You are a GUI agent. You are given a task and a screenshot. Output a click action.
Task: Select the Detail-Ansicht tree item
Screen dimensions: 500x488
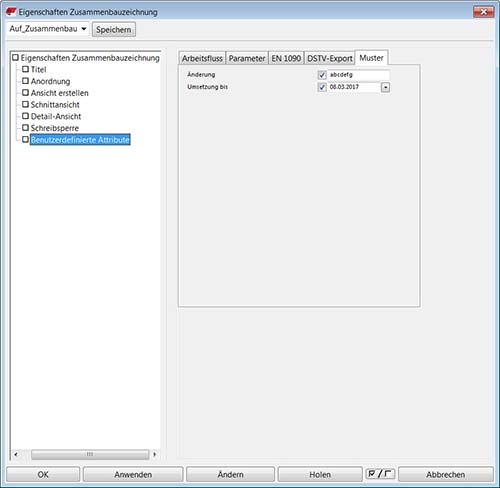[x=56, y=116]
